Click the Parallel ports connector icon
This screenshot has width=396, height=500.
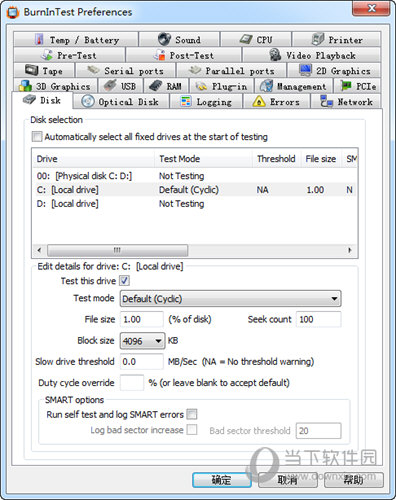[195, 70]
